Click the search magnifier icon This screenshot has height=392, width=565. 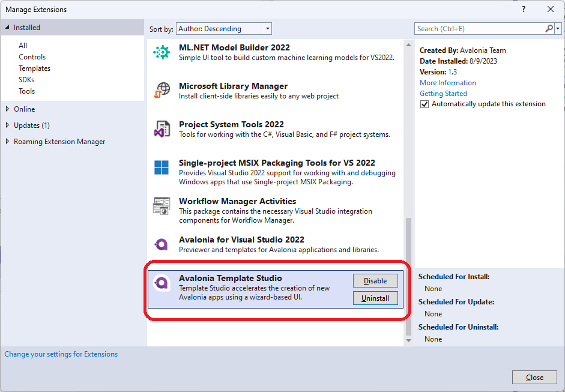549,28
